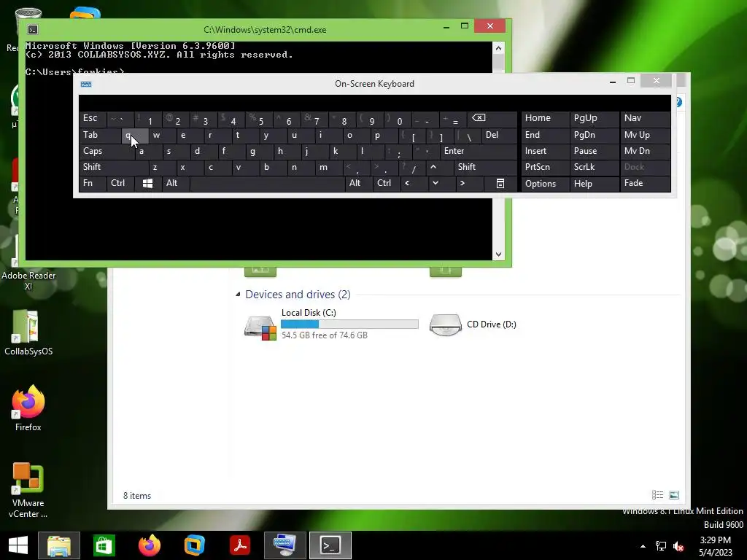Click the End key on keyboard
The image size is (747, 560).
[x=545, y=135]
